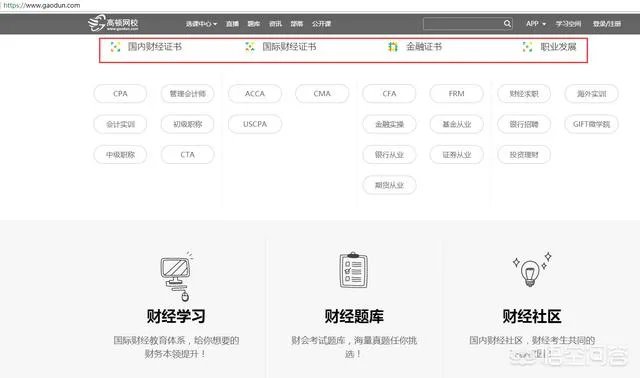The image size is (640, 378).
Task: Click the 高顿网校 logo in header
Action: [113, 23]
